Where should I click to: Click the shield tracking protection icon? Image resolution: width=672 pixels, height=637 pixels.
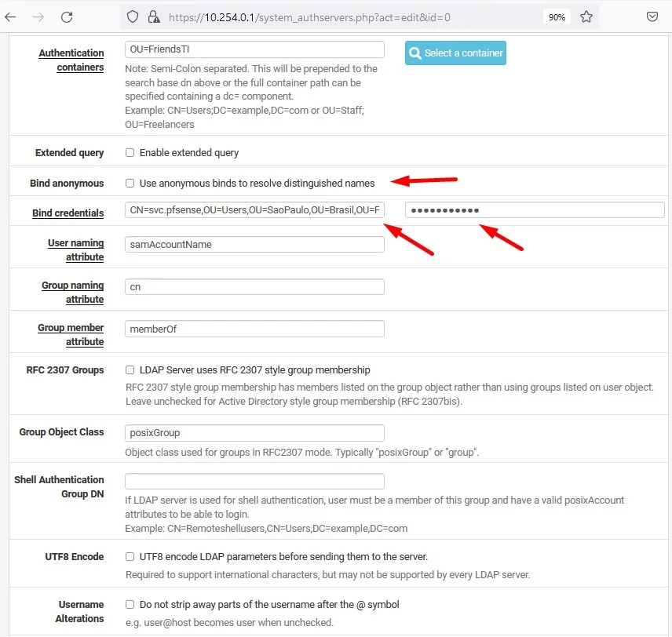pos(133,16)
